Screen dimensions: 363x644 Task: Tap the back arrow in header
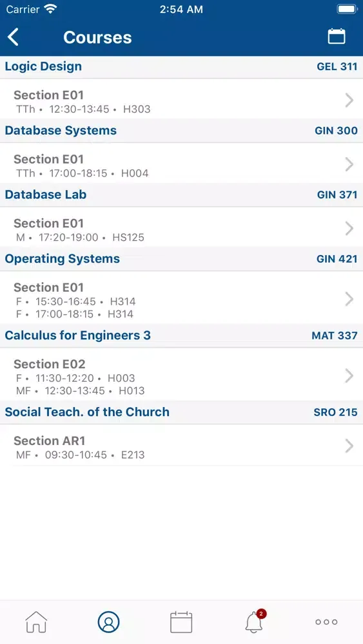pyautogui.click(x=13, y=37)
